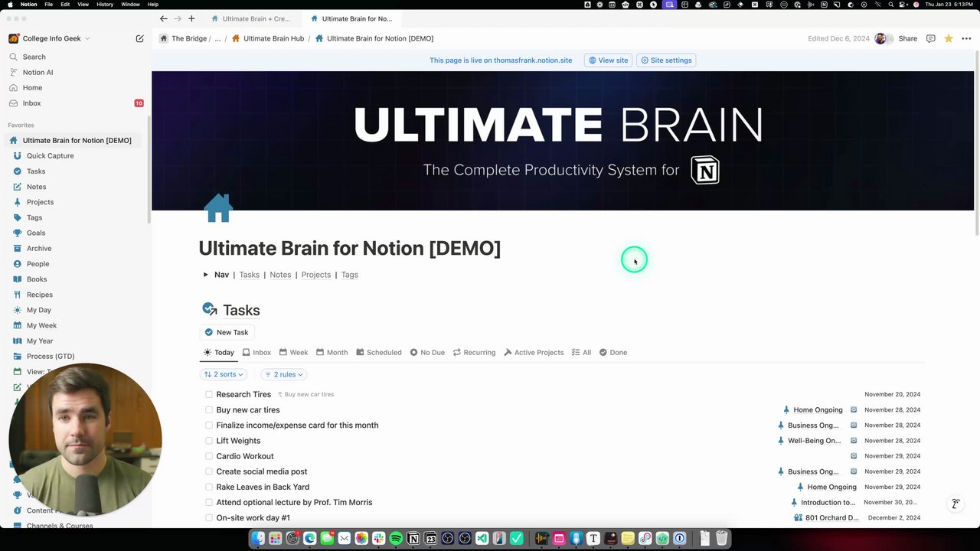Click the user avatar next to Share

880,38
